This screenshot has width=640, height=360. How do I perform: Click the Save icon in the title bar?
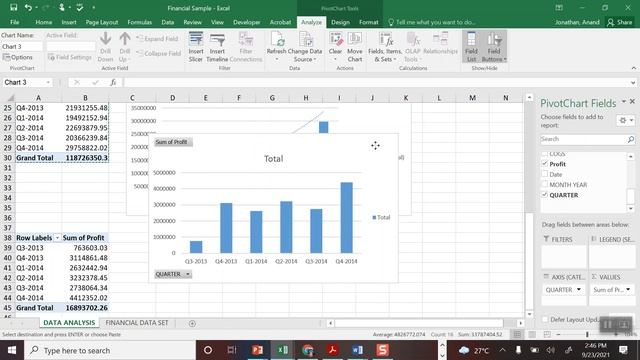(13, 7)
